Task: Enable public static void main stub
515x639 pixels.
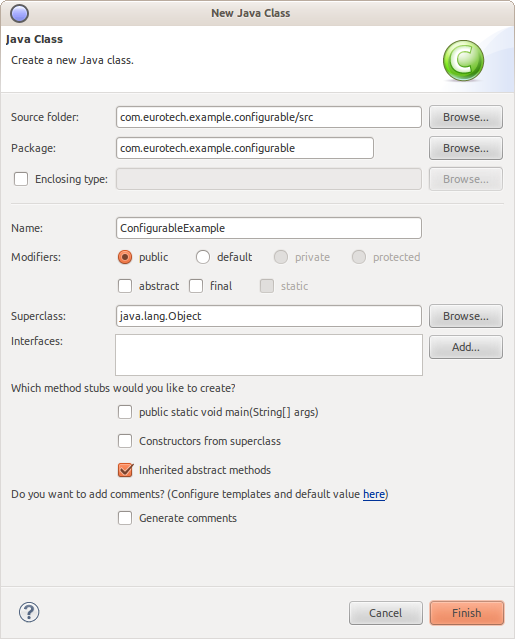Action: click(125, 412)
